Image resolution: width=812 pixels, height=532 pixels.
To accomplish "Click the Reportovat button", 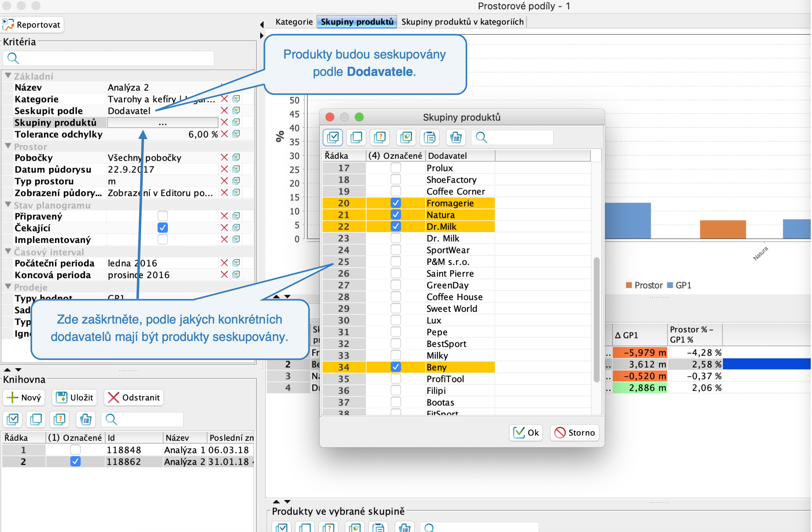I will 32,24.
